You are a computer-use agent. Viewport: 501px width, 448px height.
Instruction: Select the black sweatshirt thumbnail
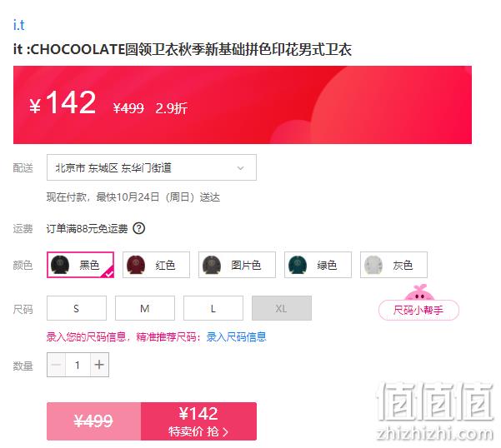pos(60,265)
